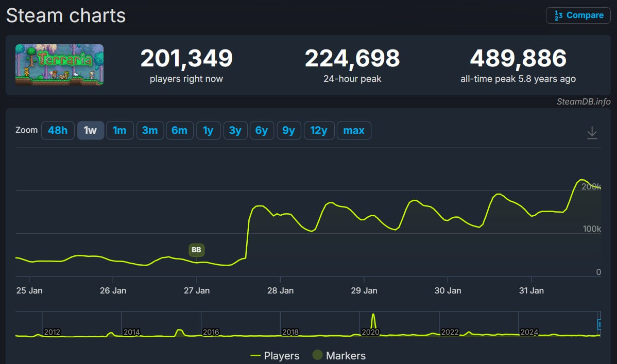
Task: Set zoom to 48h
Action: [58, 130]
